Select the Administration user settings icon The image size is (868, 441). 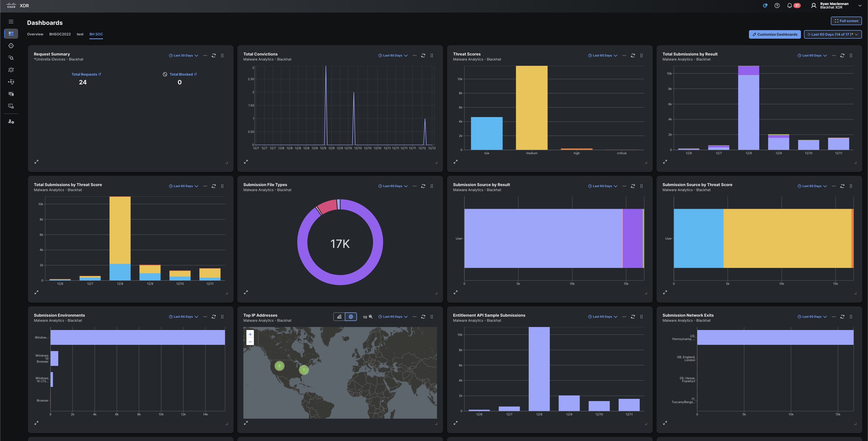point(11,122)
